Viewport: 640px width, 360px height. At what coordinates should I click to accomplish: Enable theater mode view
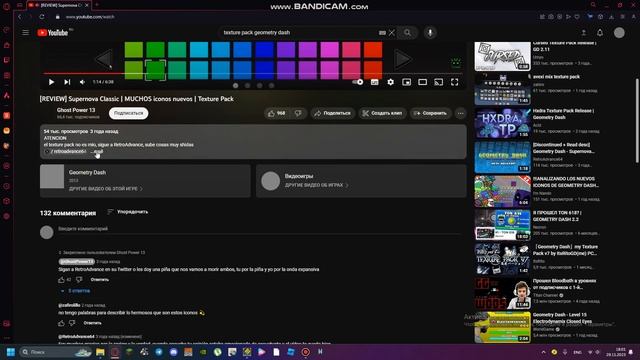click(x=422, y=82)
